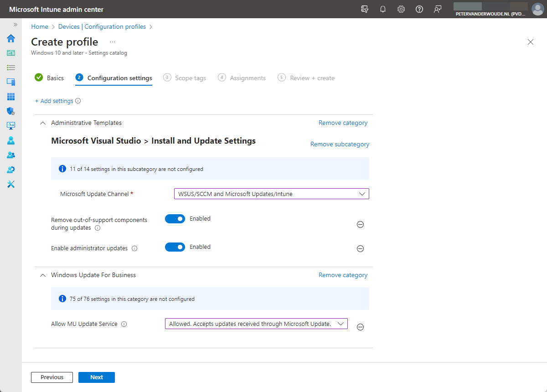Image resolution: width=547 pixels, height=392 pixels.
Task: Disable Remove out-of-support components during updates
Action: (175, 219)
